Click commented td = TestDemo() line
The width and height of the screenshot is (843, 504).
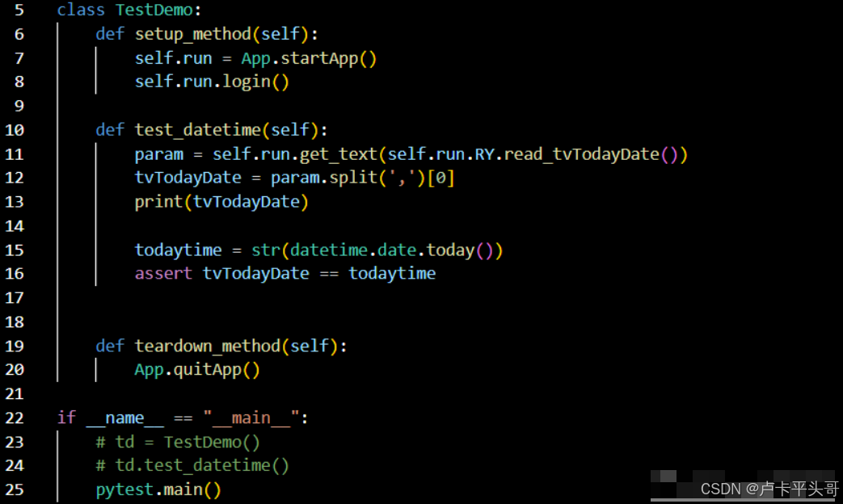178,442
